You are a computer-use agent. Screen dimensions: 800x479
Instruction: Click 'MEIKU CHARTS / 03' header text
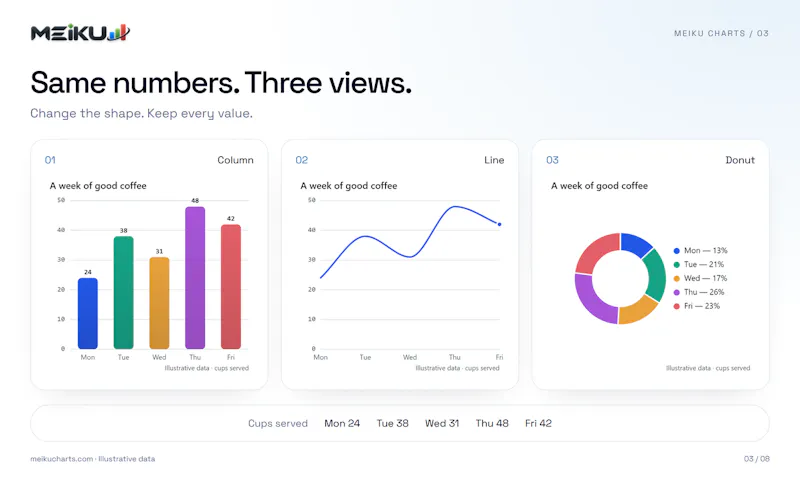721,33
